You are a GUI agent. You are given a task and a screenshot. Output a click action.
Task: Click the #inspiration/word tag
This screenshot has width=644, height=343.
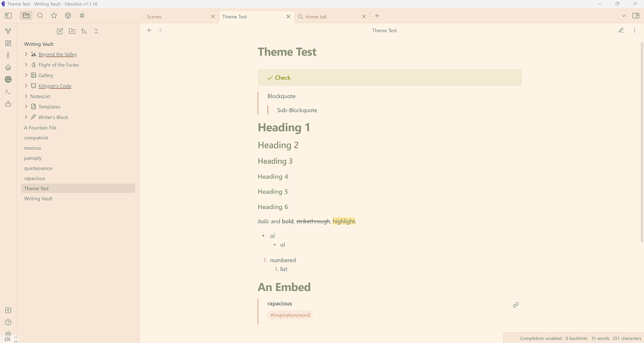point(290,315)
